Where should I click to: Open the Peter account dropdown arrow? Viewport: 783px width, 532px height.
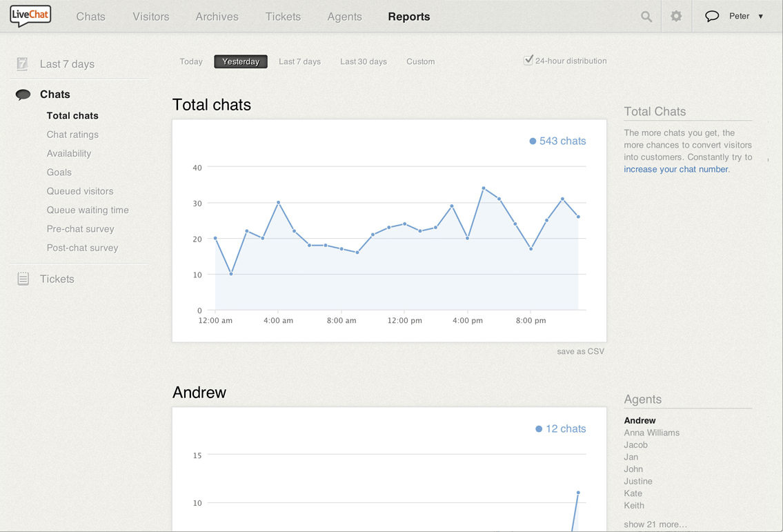click(x=761, y=17)
